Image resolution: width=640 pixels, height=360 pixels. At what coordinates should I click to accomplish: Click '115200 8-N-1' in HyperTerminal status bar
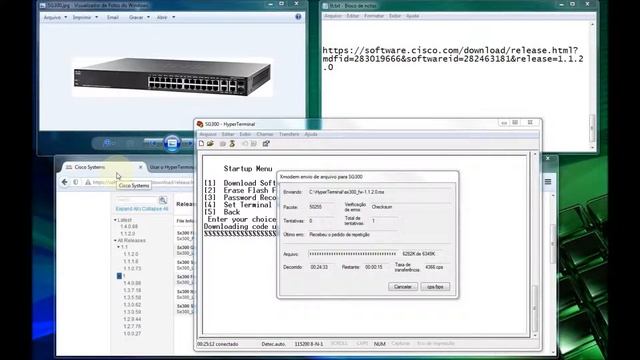309,344
